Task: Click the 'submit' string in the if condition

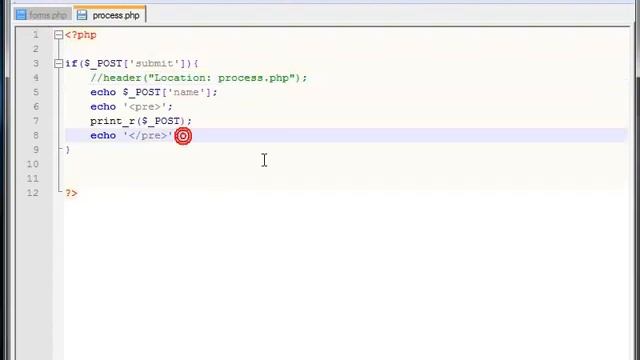Action: click(x=154, y=64)
